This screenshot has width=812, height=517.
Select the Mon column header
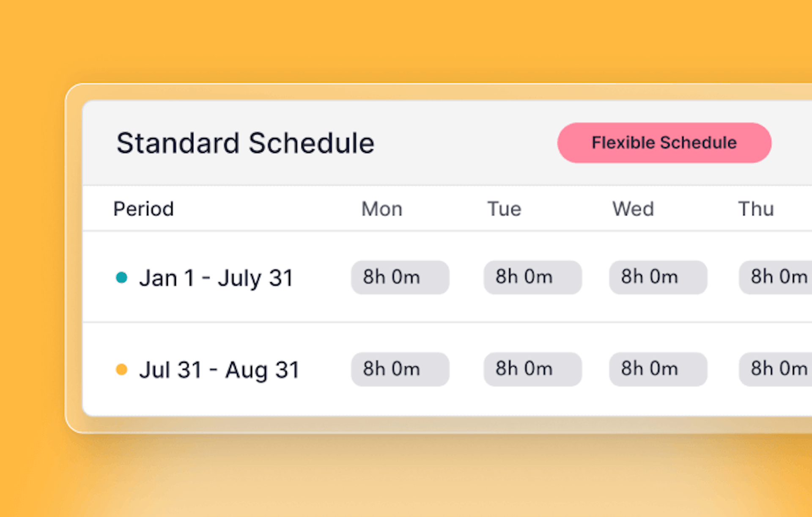coord(381,209)
